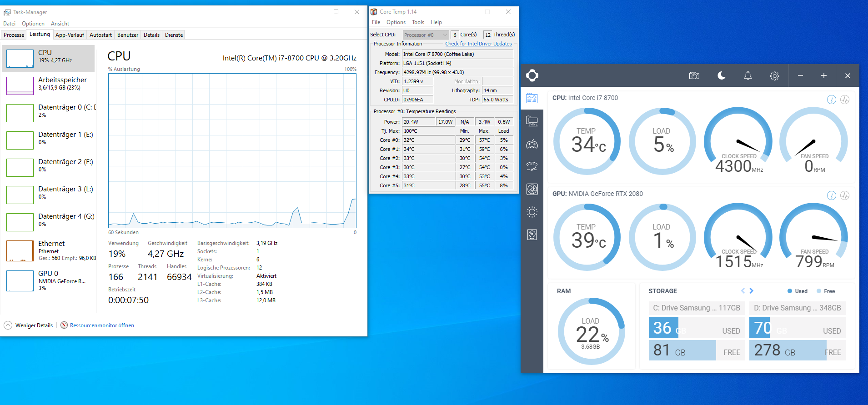Click the Core #0 temperature 32°C field
The width and height of the screenshot is (868, 405).
pos(428,140)
